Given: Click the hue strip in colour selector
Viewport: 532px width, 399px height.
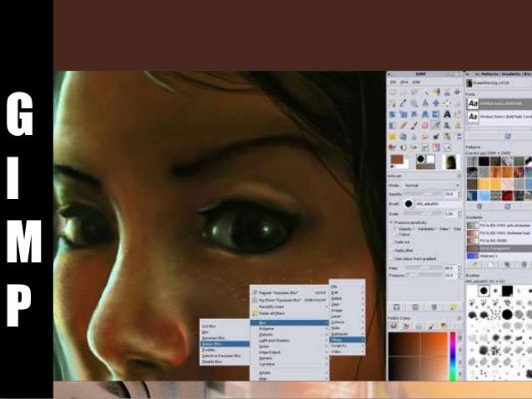Looking at the screenshot, I should 453,356.
